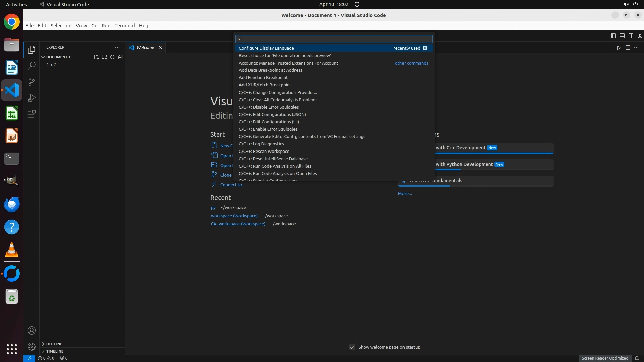The image size is (644, 362).
Task: Expand the d2 folder
Action: click(53, 64)
